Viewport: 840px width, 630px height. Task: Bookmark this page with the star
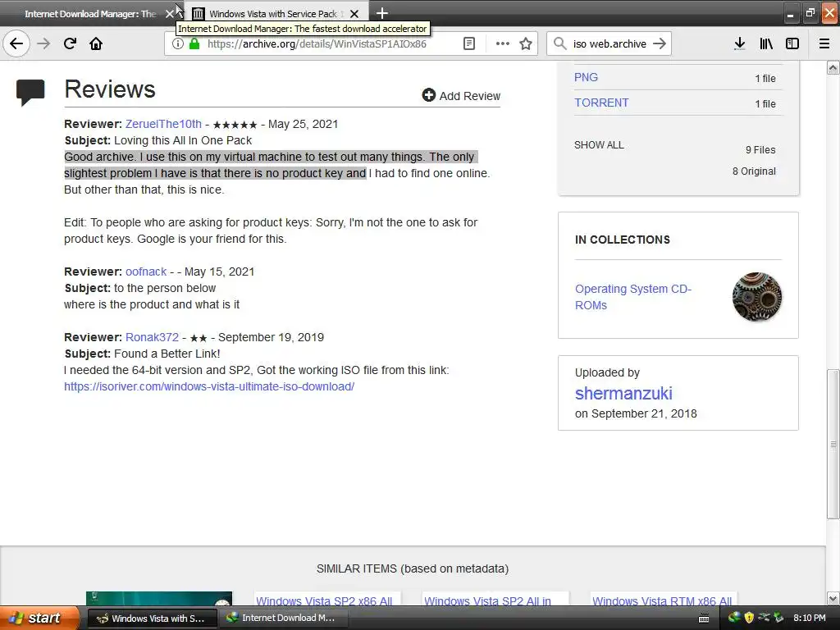point(526,43)
